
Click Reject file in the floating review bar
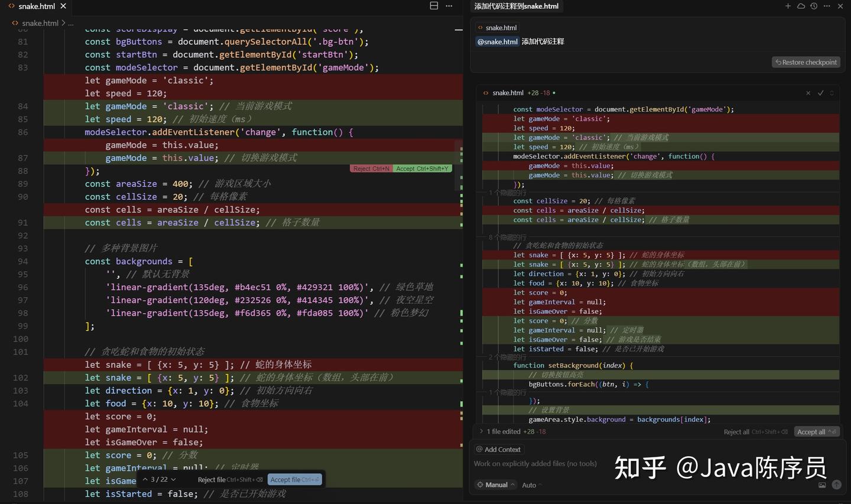click(x=230, y=480)
